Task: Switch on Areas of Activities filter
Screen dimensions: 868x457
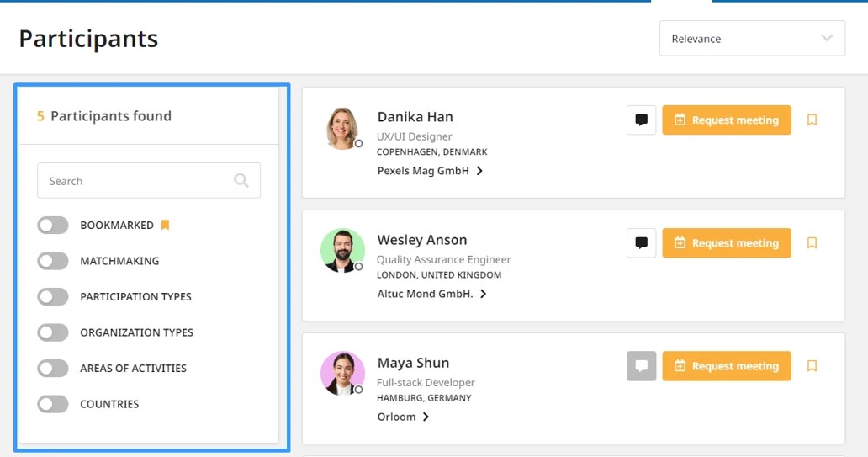Action: (x=53, y=369)
